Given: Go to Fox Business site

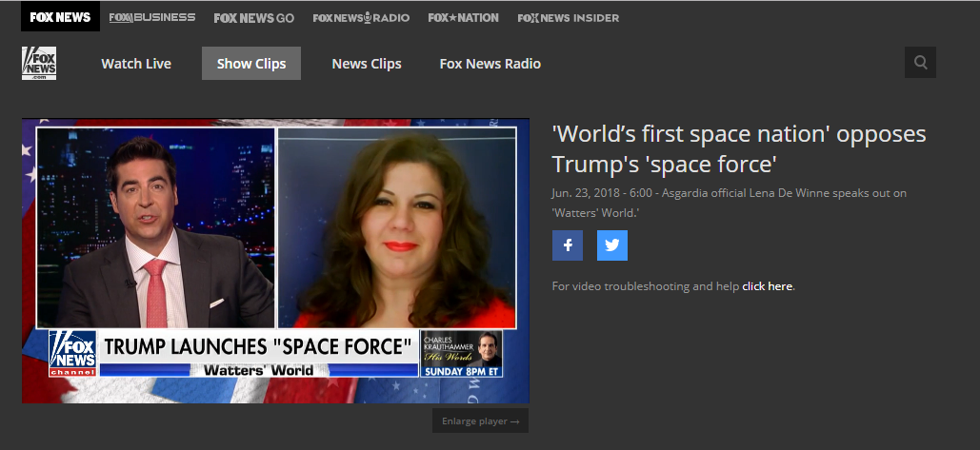Looking at the screenshot, I should pos(151,17).
